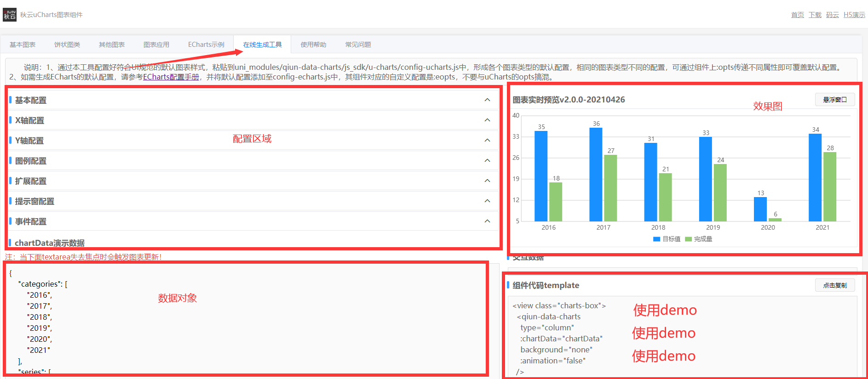Follow the ECharts配置手册 link

(171, 77)
